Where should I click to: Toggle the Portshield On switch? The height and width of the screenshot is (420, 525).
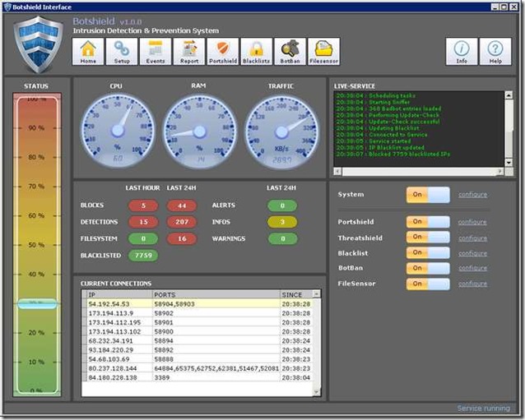point(428,222)
